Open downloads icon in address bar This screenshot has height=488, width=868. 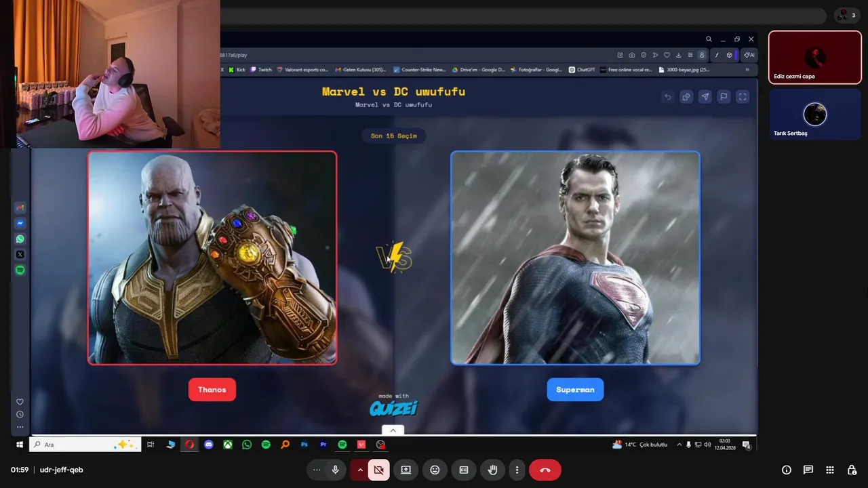[x=678, y=55]
